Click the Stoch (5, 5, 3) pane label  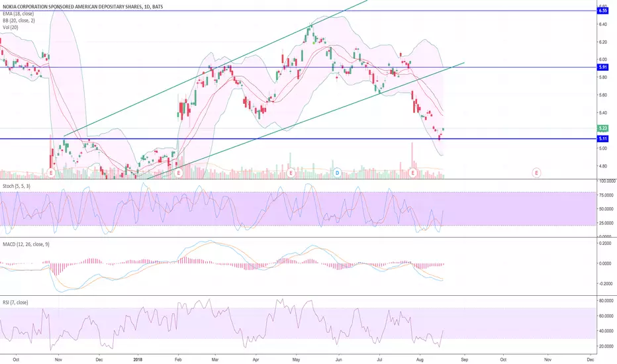(x=17, y=186)
